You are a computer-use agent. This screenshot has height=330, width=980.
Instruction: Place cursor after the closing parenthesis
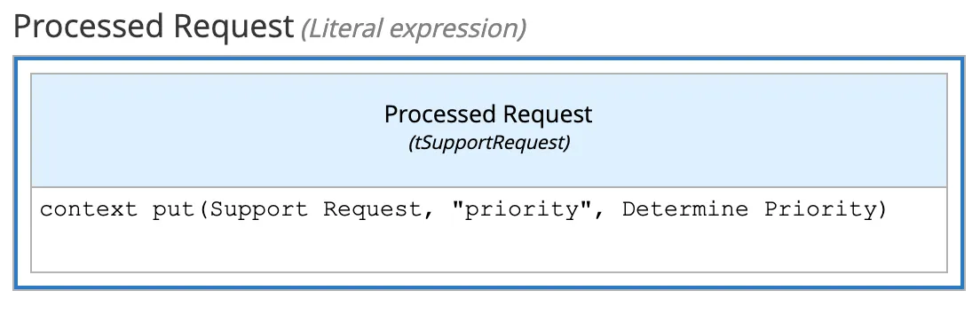point(889,209)
